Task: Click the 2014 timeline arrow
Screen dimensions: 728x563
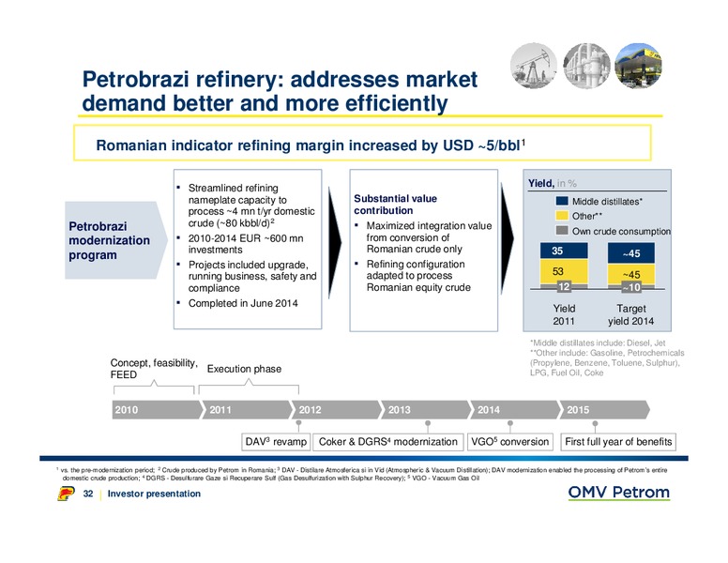Action: pyautogui.click(x=517, y=410)
